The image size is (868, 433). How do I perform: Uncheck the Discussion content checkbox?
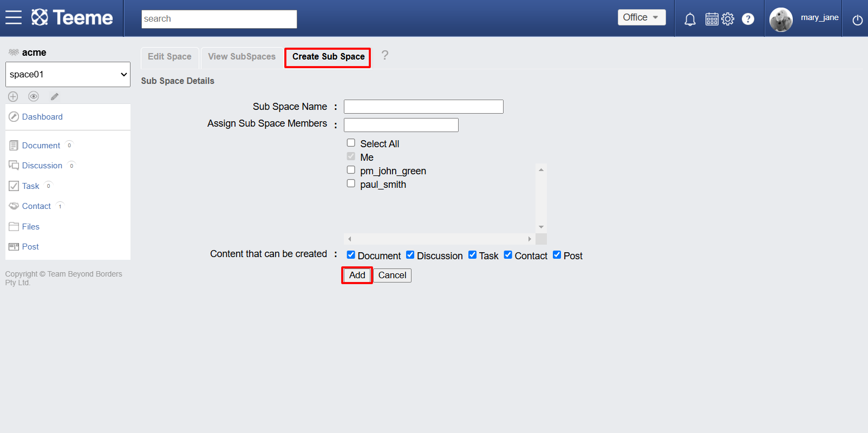(x=410, y=255)
